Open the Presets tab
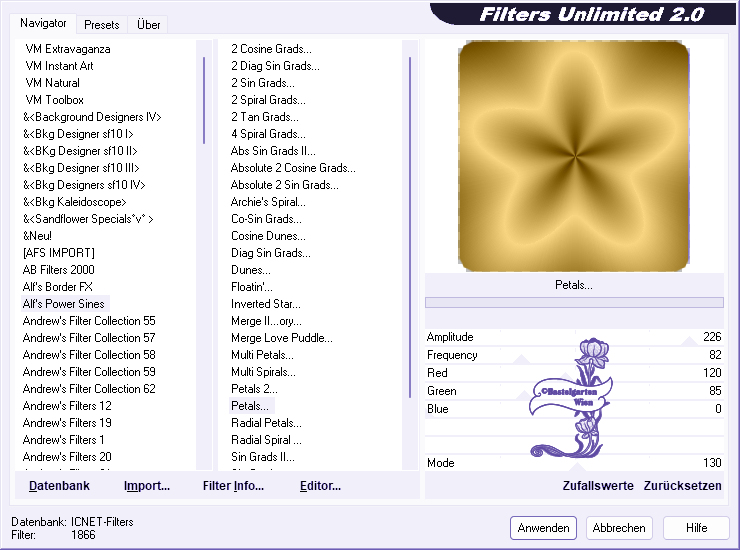 point(101,25)
